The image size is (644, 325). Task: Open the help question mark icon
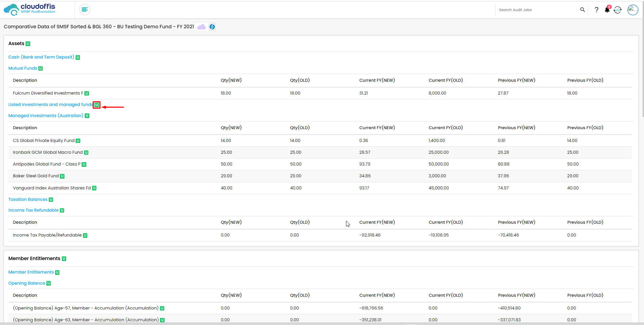[x=596, y=10]
